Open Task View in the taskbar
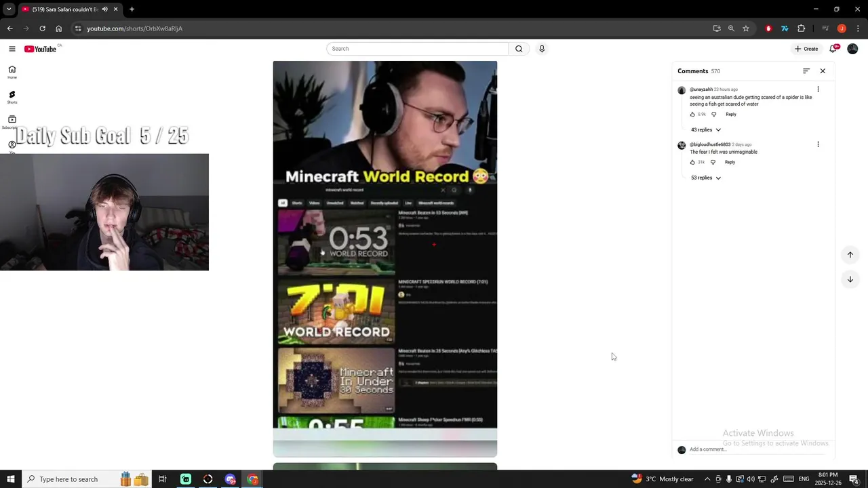Viewport: 868px width, 488px height. (x=163, y=479)
